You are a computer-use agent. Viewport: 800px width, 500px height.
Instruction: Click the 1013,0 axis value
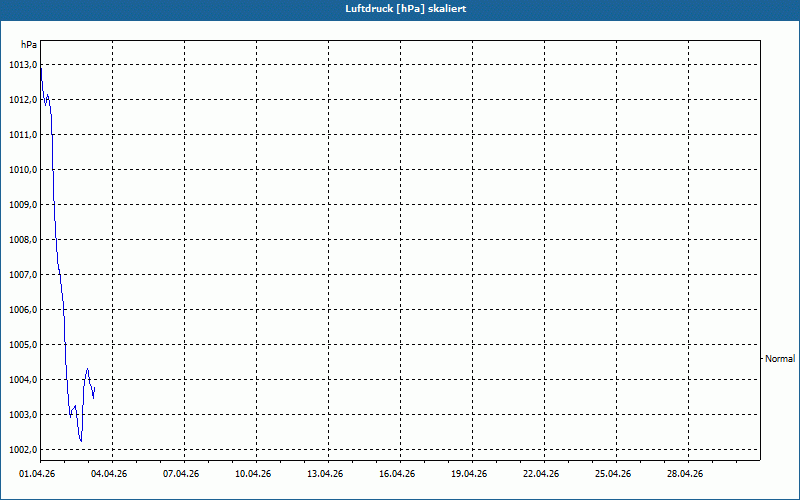click(23, 65)
